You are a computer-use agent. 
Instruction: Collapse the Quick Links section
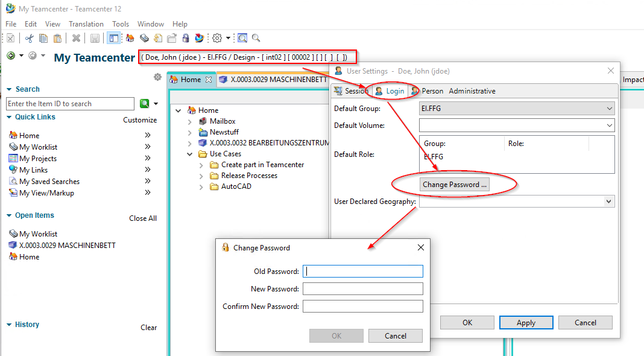(9, 117)
